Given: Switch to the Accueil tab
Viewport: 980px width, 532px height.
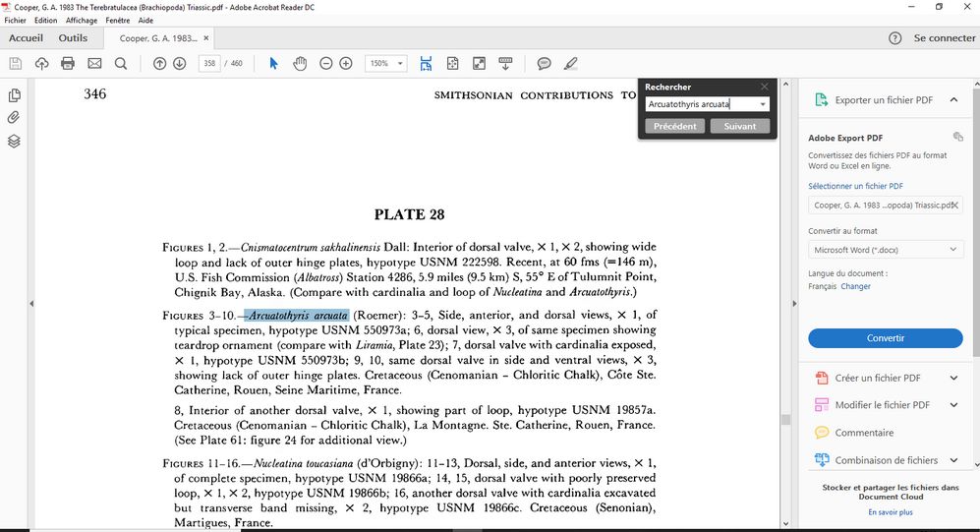Looking at the screenshot, I should pyautogui.click(x=26, y=38).
